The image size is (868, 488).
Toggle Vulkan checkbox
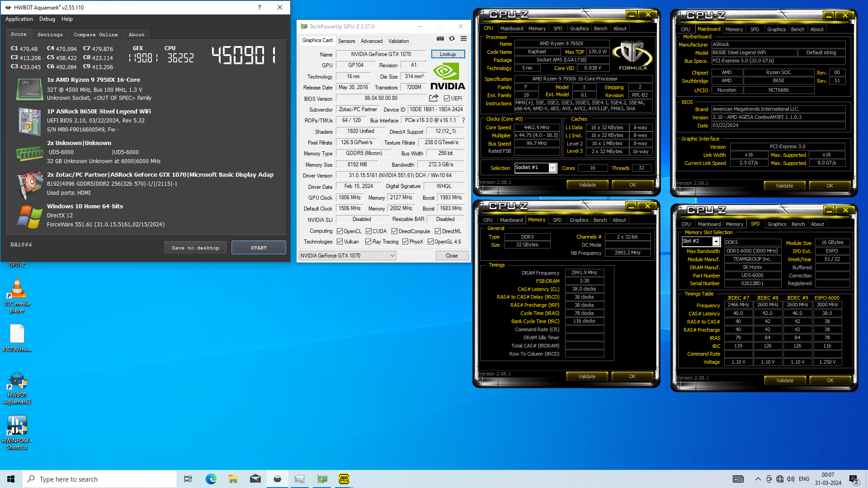click(340, 242)
